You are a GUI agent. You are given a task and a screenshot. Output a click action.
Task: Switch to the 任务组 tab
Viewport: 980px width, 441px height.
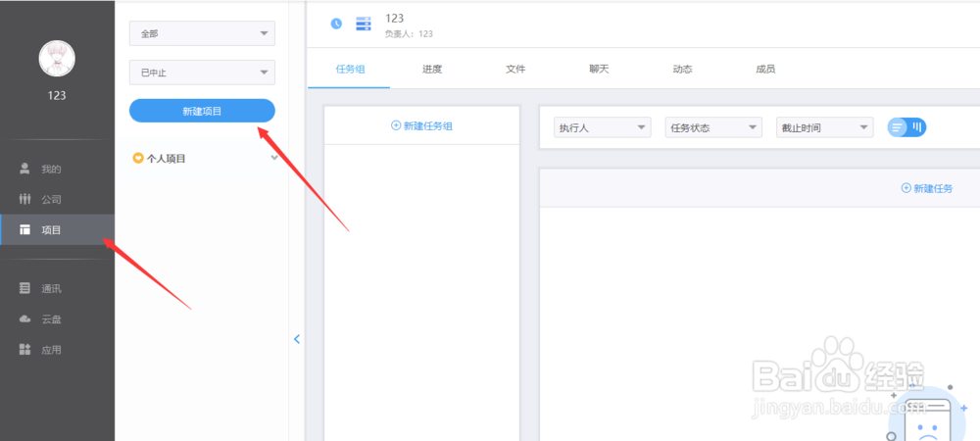350,70
